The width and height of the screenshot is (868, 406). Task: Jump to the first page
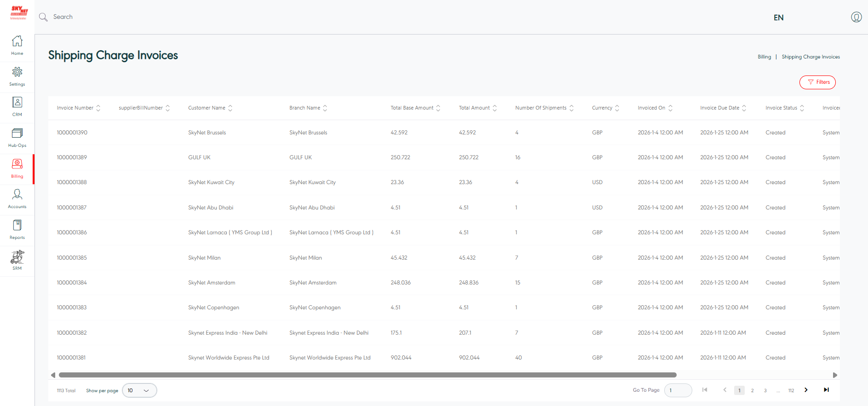[x=705, y=390]
